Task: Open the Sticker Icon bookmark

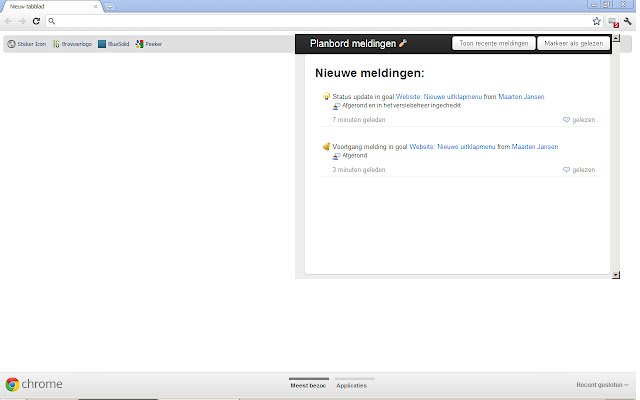Action: click(27, 44)
